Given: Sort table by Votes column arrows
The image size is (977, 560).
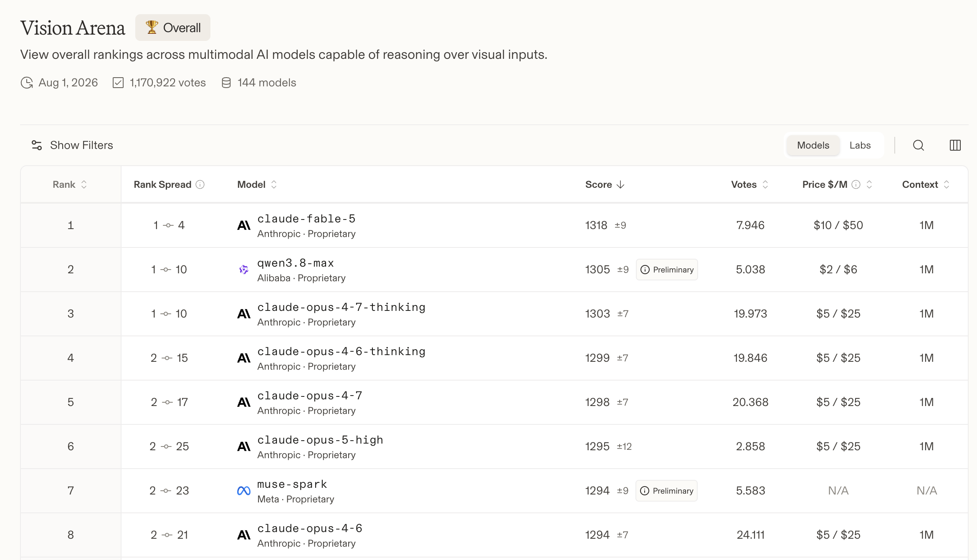Looking at the screenshot, I should tap(765, 184).
